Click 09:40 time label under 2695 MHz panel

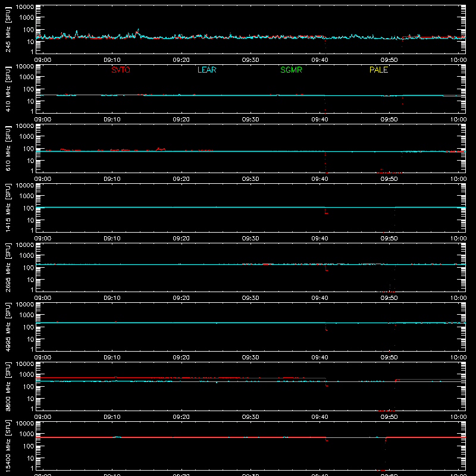pyautogui.click(x=320, y=298)
